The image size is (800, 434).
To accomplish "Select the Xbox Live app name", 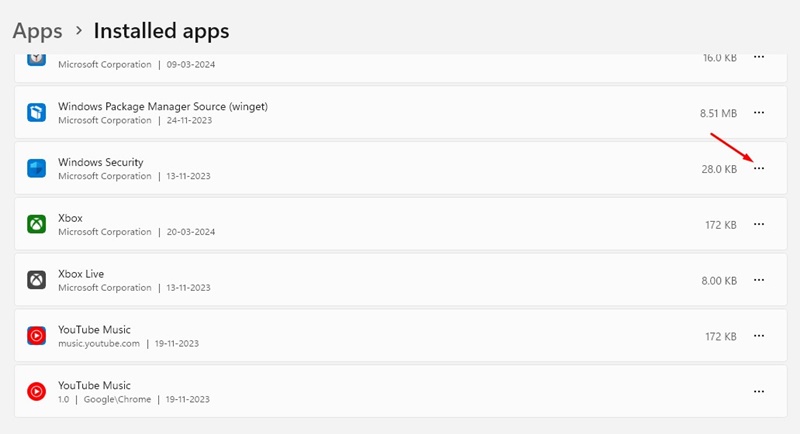I will 81,274.
